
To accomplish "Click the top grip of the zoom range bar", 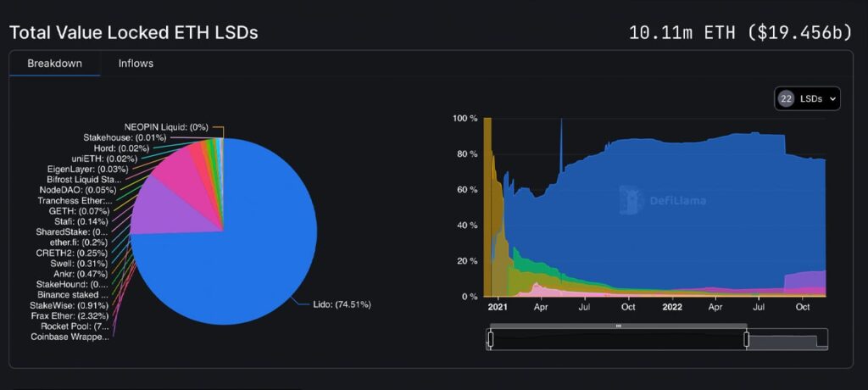I will (618, 326).
